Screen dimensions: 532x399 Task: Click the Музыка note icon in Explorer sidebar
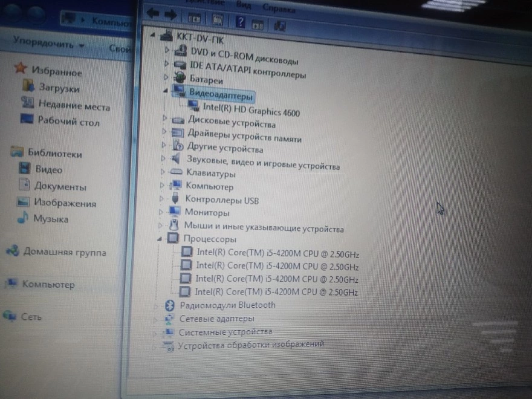(x=22, y=217)
